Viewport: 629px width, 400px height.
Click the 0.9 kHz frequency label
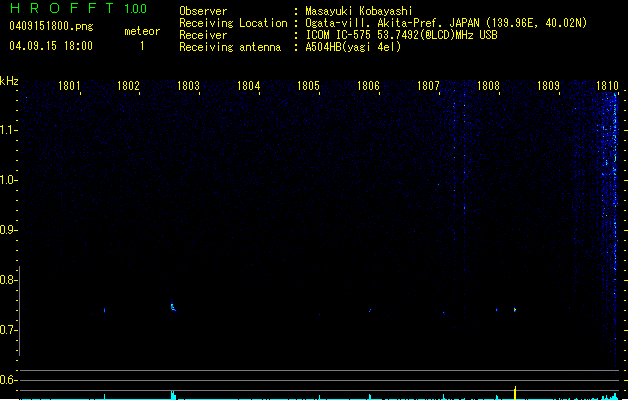point(8,230)
